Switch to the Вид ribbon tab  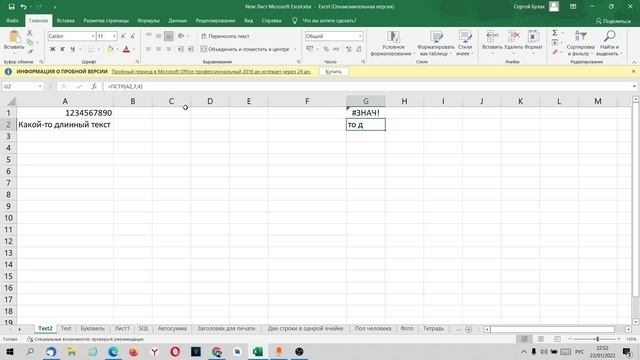249,20
